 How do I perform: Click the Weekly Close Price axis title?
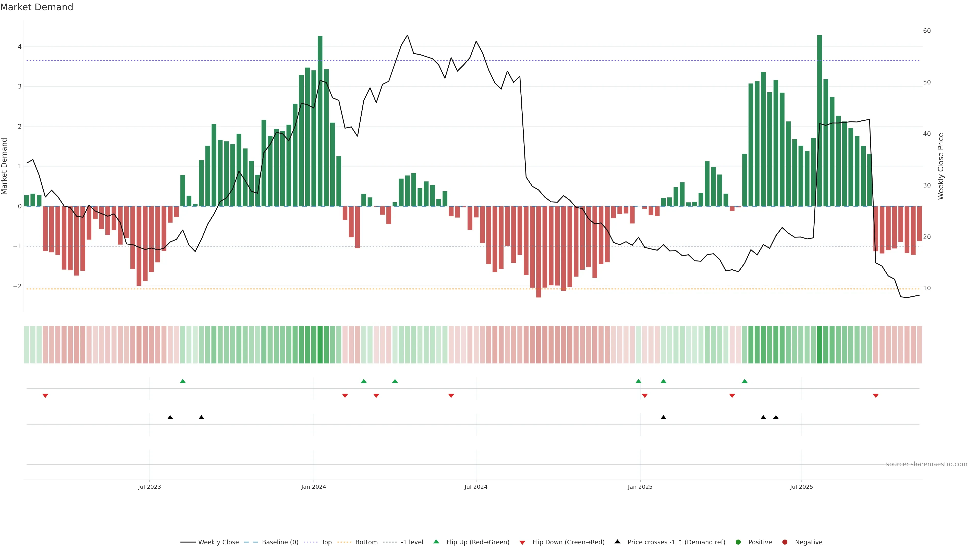pyautogui.click(x=941, y=166)
